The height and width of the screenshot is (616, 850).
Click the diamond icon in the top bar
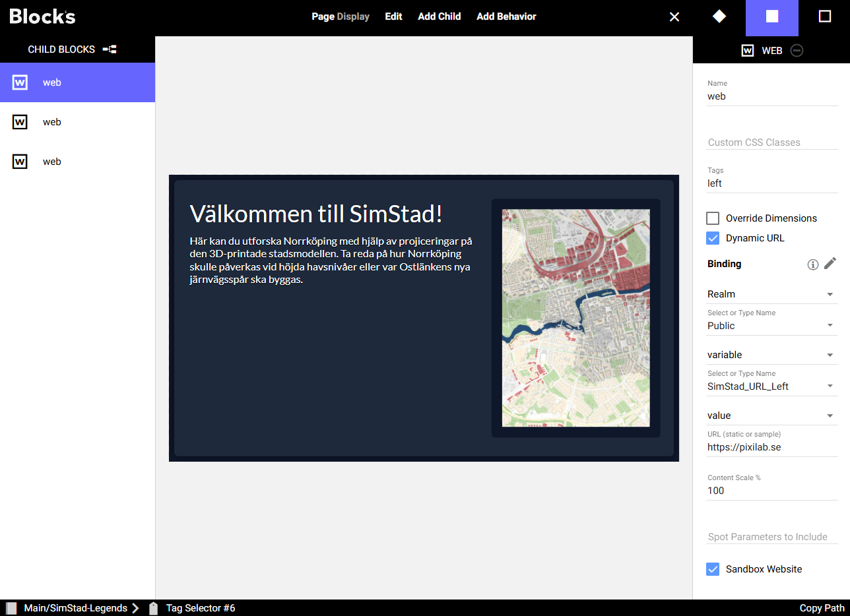[x=719, y=16]
